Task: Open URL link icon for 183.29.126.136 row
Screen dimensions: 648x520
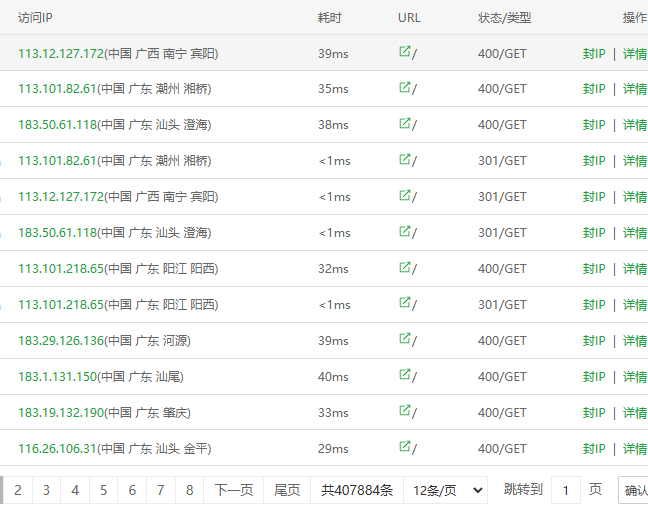Action: (x=404, y=340)
